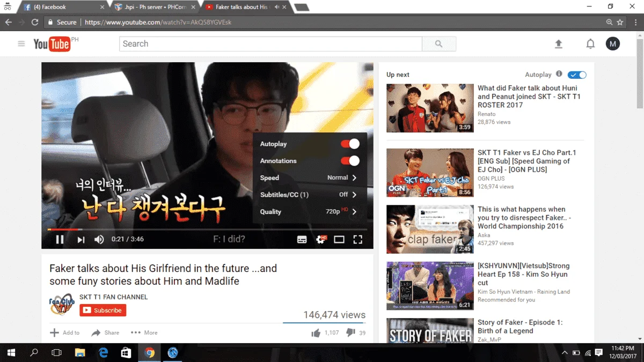Viewport: 644px width, 362px height.
Task: Switch to the .hpi Ph server tab
Action: point(156,7)
